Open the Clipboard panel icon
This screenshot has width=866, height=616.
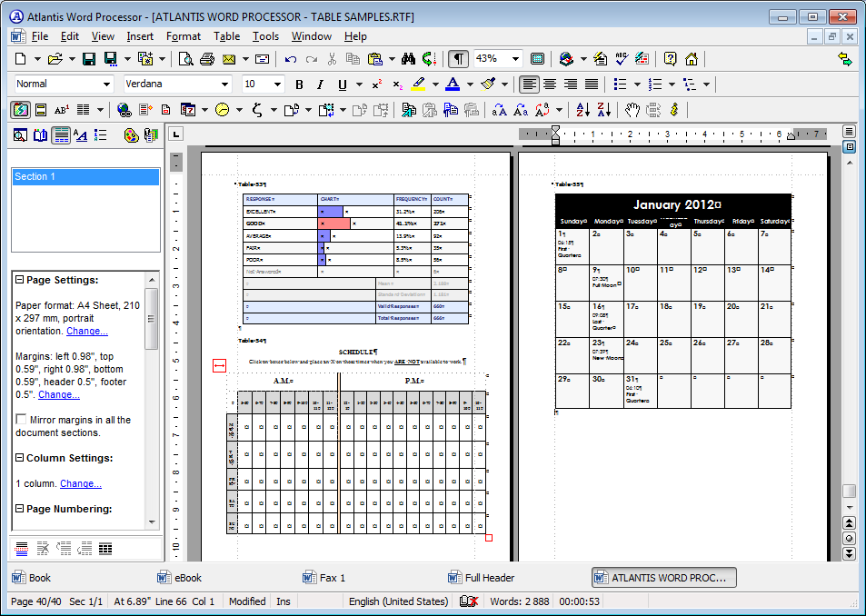coord(151,134)
